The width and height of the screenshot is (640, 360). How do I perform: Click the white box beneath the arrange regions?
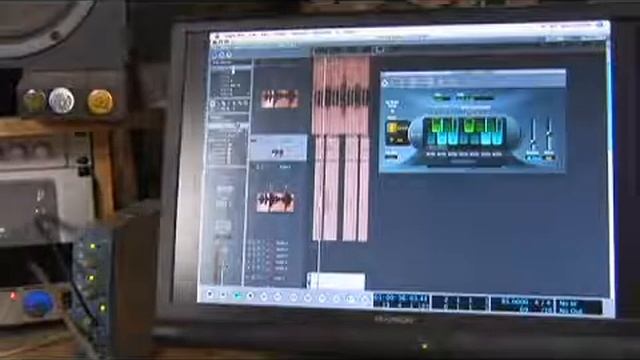336,281
